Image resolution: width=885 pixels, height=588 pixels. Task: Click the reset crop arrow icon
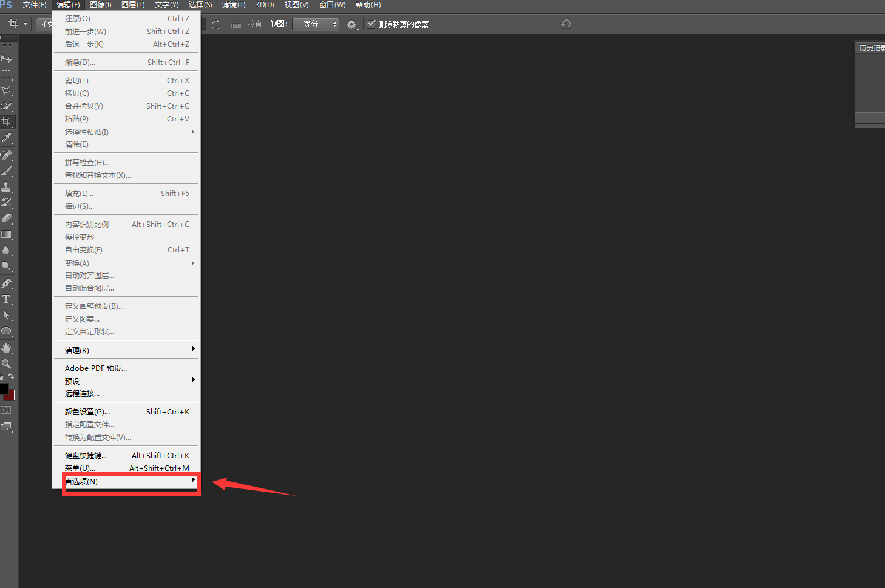tap(565, 24)
